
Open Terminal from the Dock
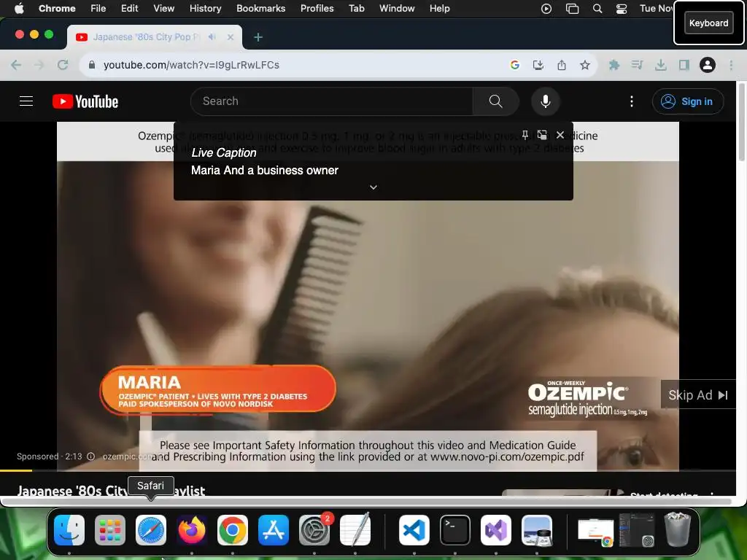pos(455,530)
